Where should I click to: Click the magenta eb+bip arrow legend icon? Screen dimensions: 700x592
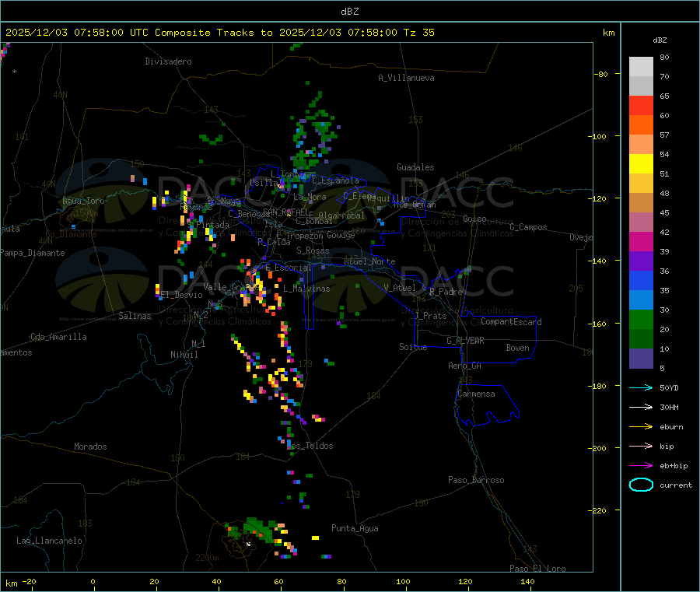tap(641, 465)
